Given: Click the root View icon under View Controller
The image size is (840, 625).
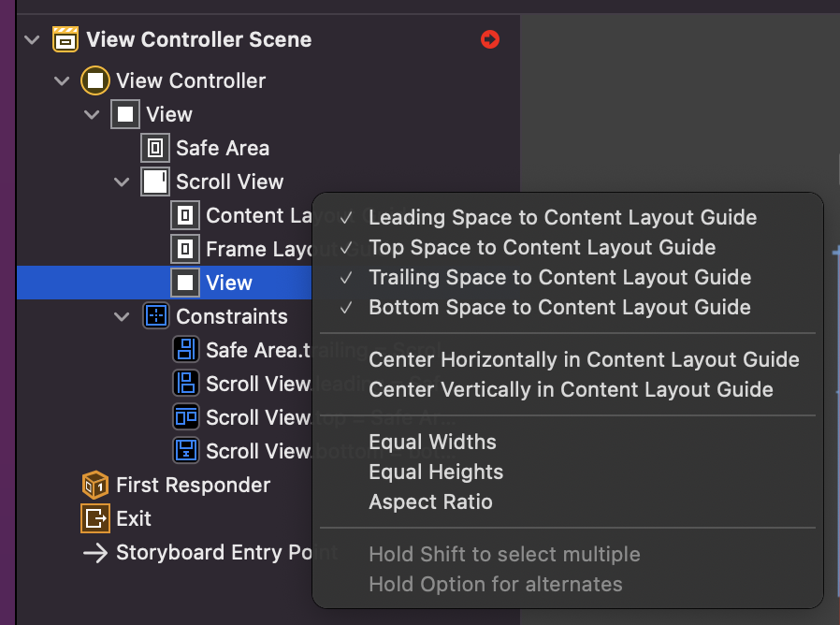Looking at the screenshot, I should pos(125,114).
